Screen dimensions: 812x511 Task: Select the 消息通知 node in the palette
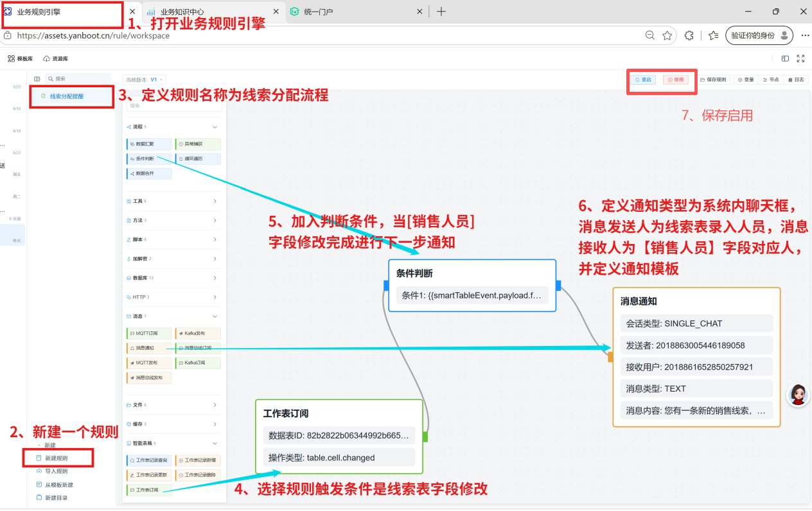pyautogui.click(x=149, y=348)
